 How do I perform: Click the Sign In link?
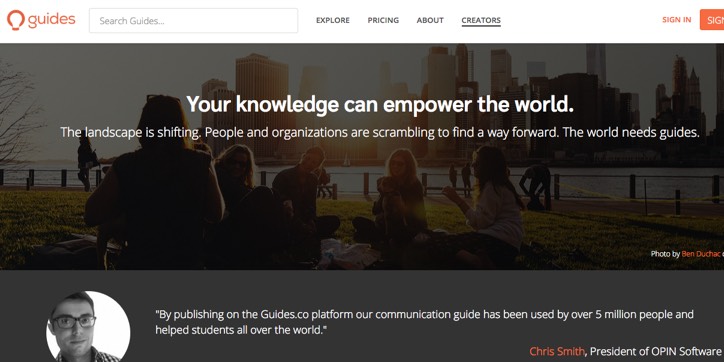[x=676, y=20]
